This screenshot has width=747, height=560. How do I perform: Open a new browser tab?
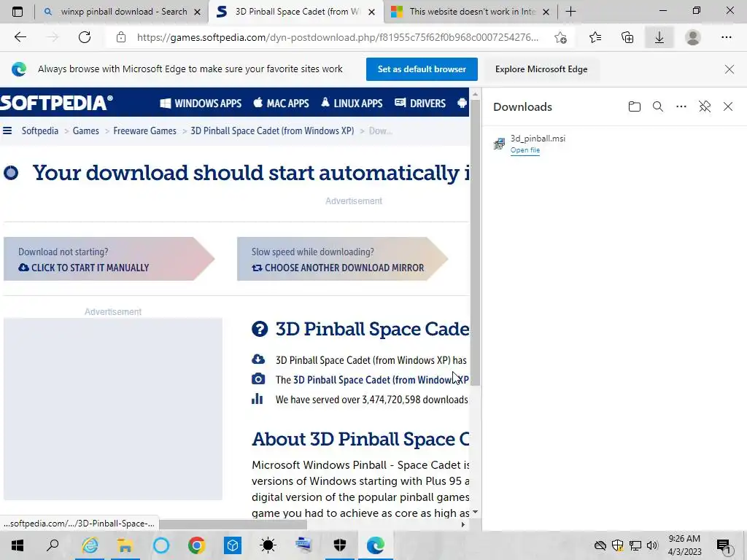[x=570, y=12]
